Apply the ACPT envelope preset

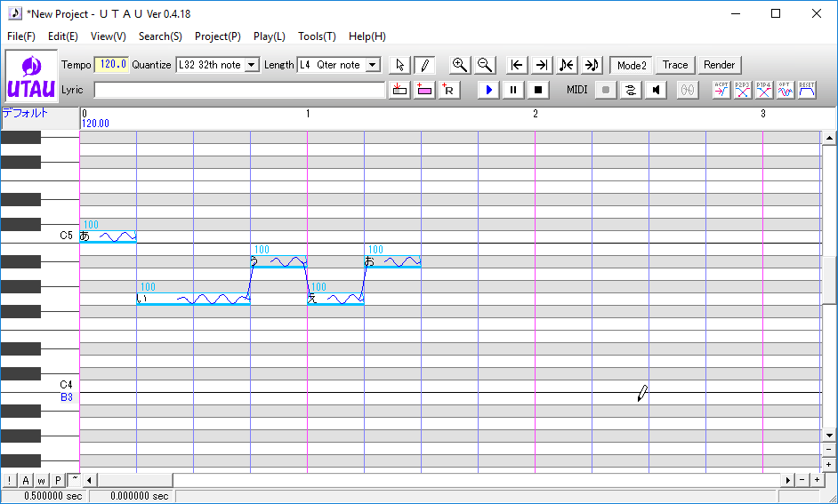click(x=721, y=90)
